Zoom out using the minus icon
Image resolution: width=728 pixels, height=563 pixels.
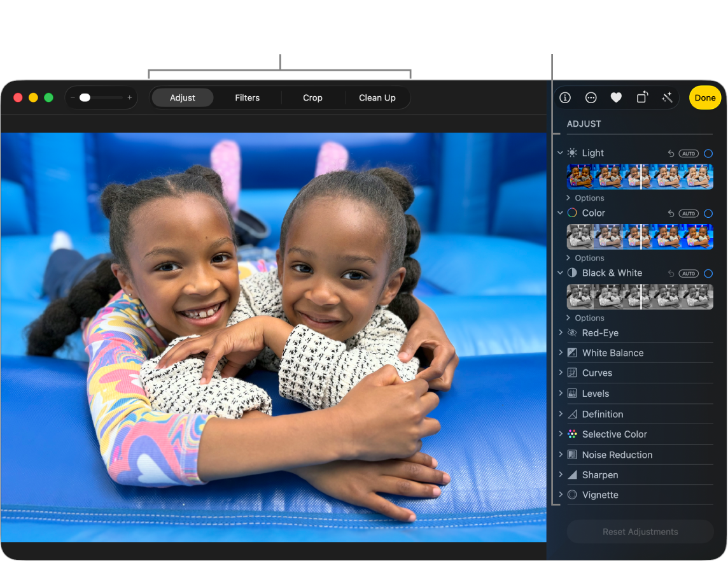pyautogui.click(x=73, y=97)
